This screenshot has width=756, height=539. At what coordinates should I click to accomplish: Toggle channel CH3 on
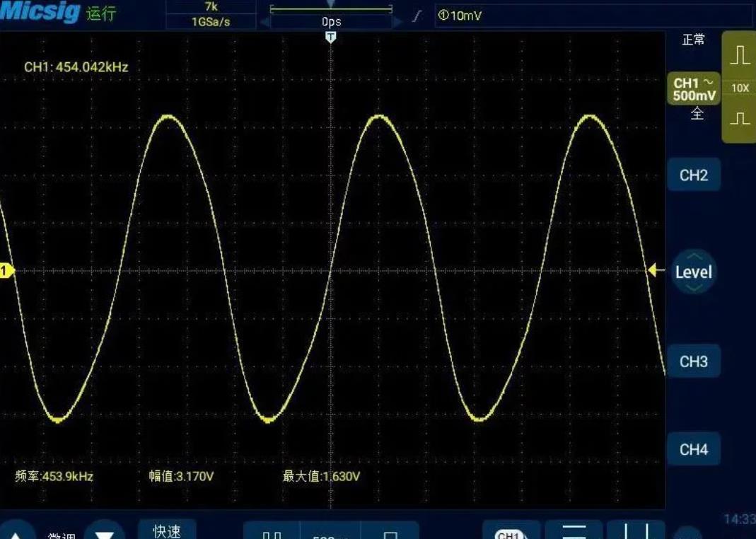pyautogui.click(x=693, y=361)
